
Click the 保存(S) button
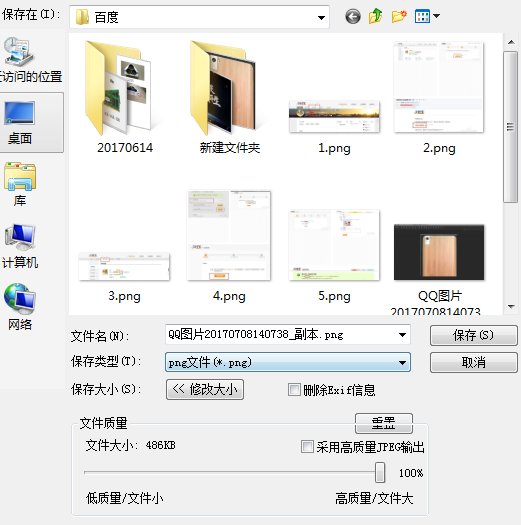pos(473,335)
